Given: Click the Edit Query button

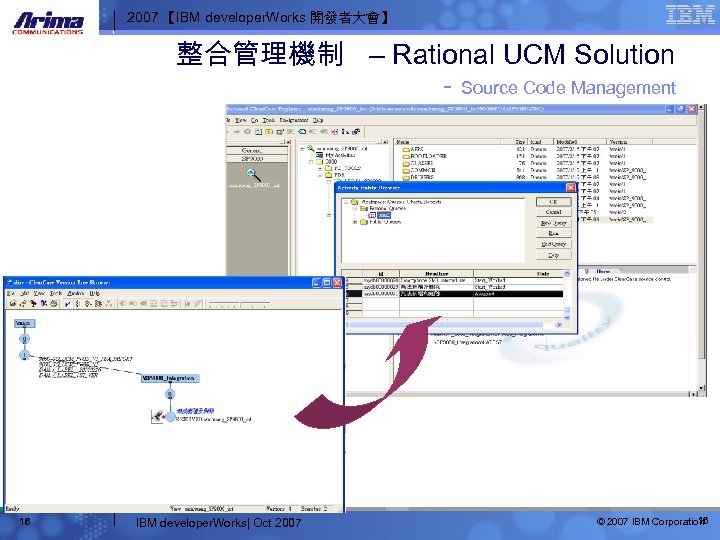Looking at the screenshot, I should point(553,244).
